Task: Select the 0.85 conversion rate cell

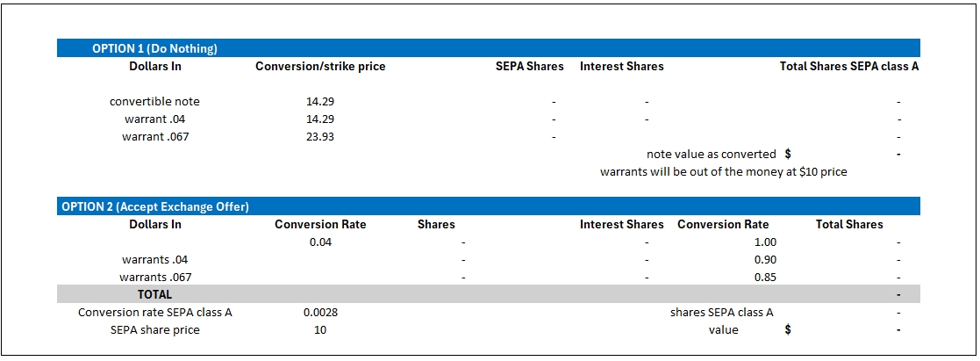Action: pyautogui.click(x=765, y=277)
